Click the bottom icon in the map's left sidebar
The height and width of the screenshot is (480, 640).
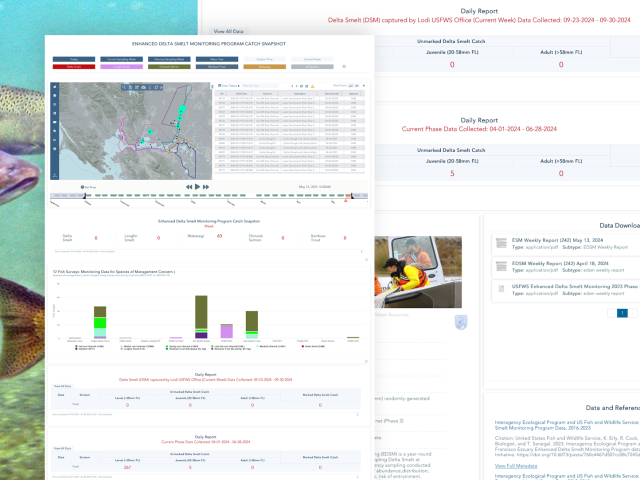[55, 176]
